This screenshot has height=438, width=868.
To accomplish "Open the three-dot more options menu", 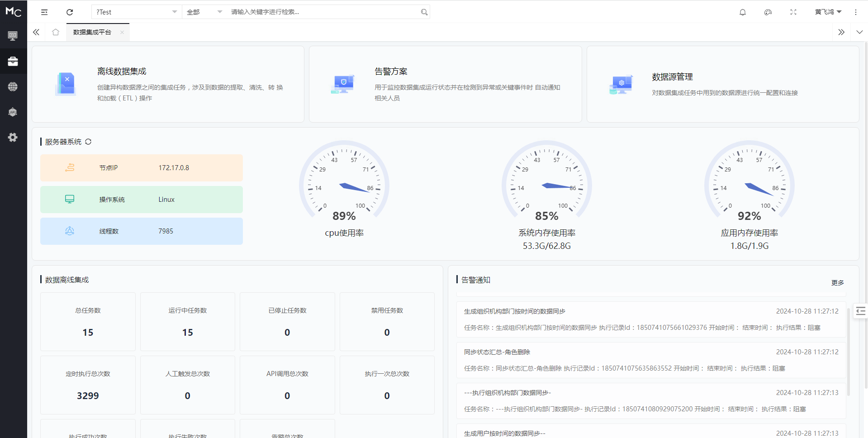I will [856, 12].
